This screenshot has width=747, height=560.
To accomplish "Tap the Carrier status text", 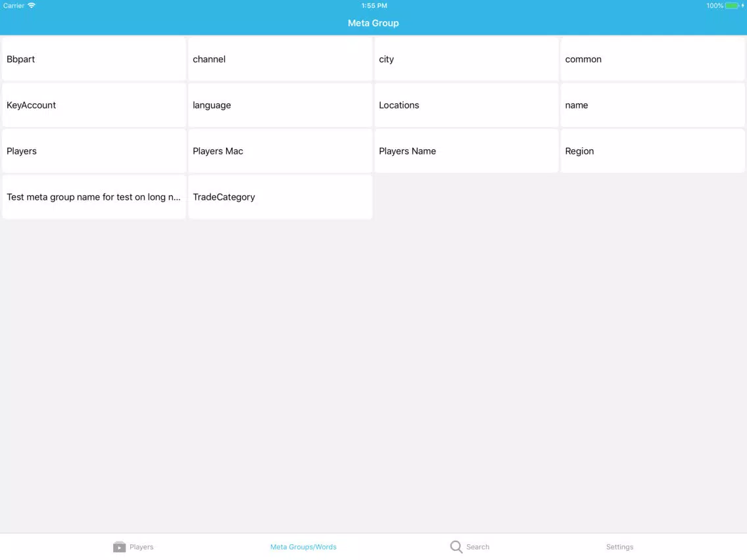I will [x=14, y=6].
